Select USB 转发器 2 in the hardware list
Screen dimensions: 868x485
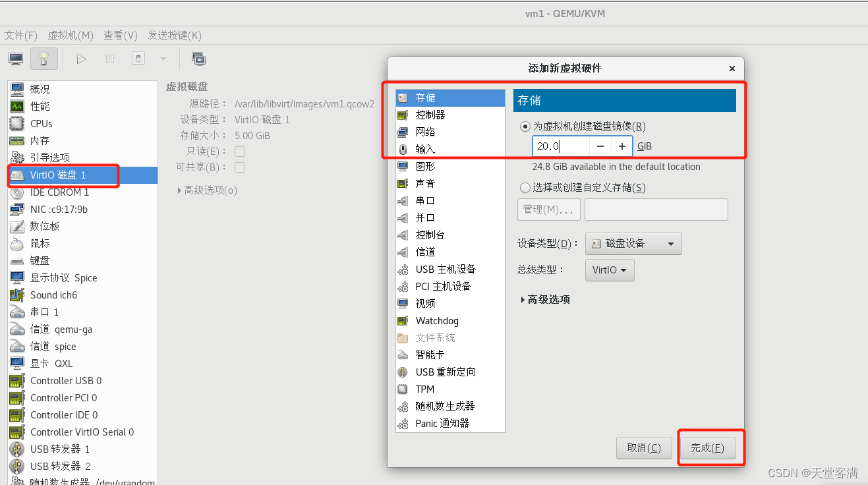82,466
